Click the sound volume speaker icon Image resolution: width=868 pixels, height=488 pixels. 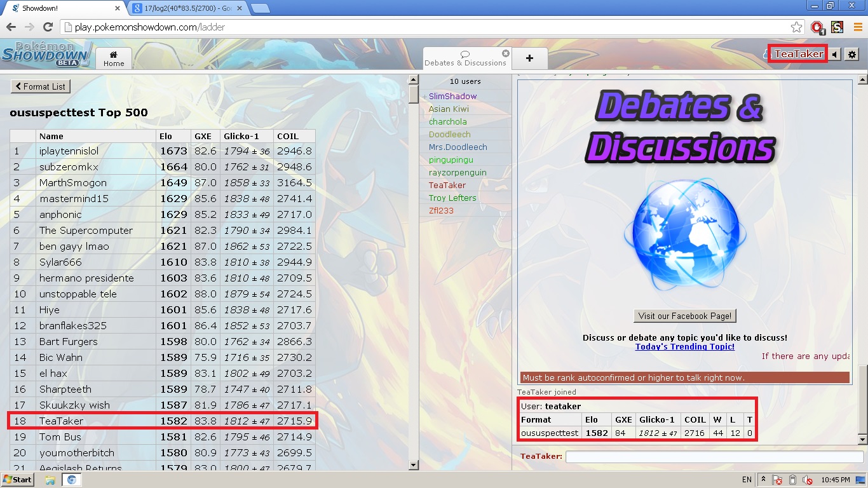pyautogui.click(x=835, y=55)
